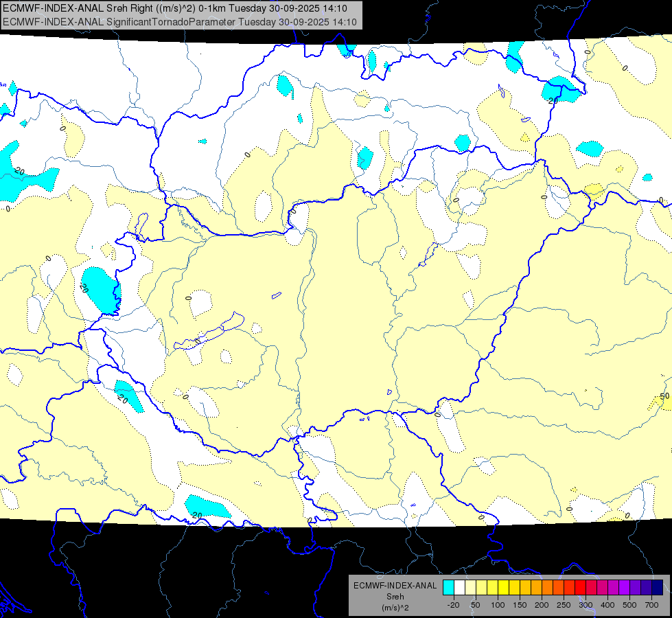The height and width of the screenshot is (618, 672).
Task: Click the legend tick value 400
Action: coord(607,605)
